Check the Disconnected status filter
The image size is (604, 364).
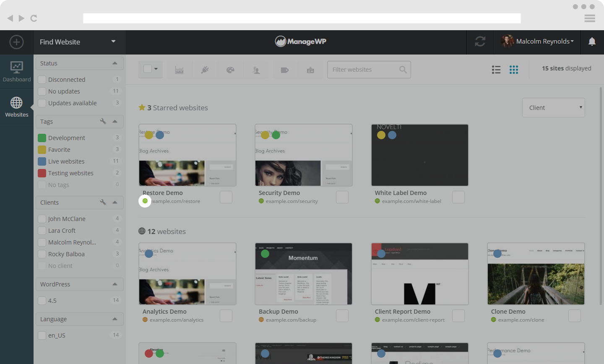click(x=42, y=79)
